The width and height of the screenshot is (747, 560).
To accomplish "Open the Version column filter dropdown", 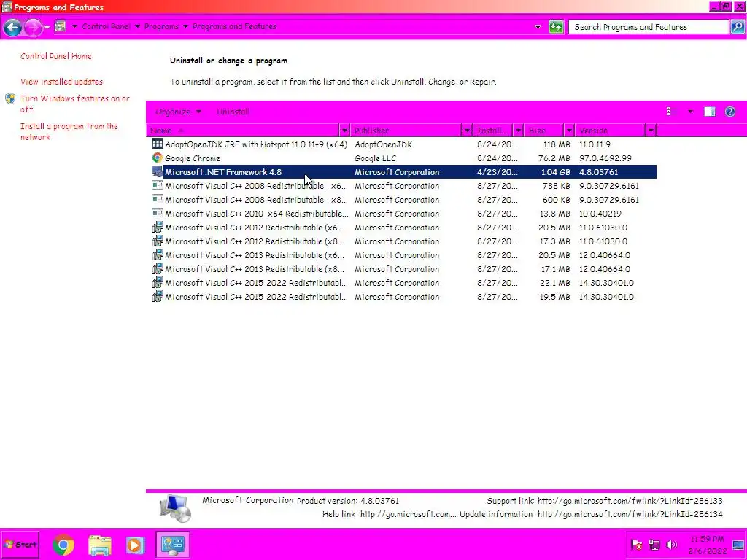I will pos(651,131).
